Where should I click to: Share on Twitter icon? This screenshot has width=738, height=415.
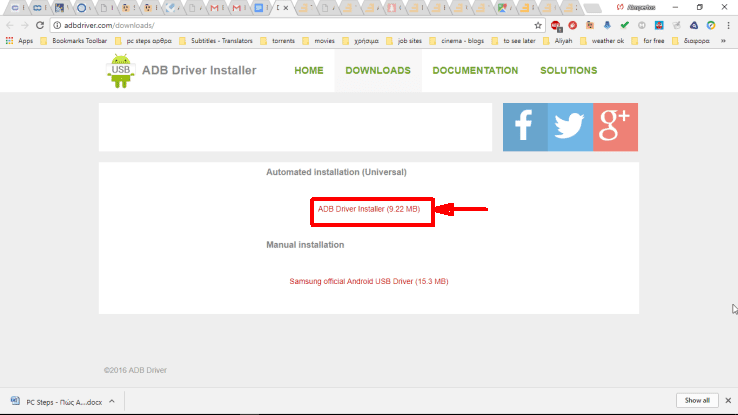570,127
